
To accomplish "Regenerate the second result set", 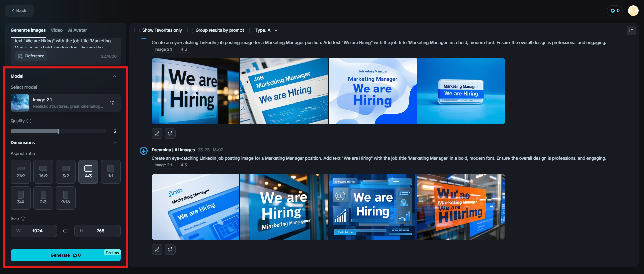I will 170,249.
